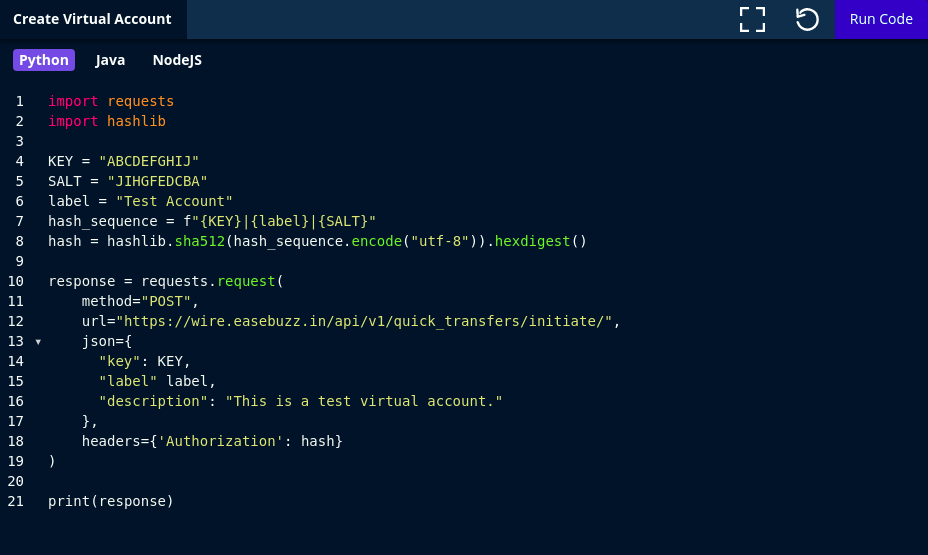Place the cursor on requests.request( on line 10
Screen dimensions: 928x555
click(x=212, y=281)
